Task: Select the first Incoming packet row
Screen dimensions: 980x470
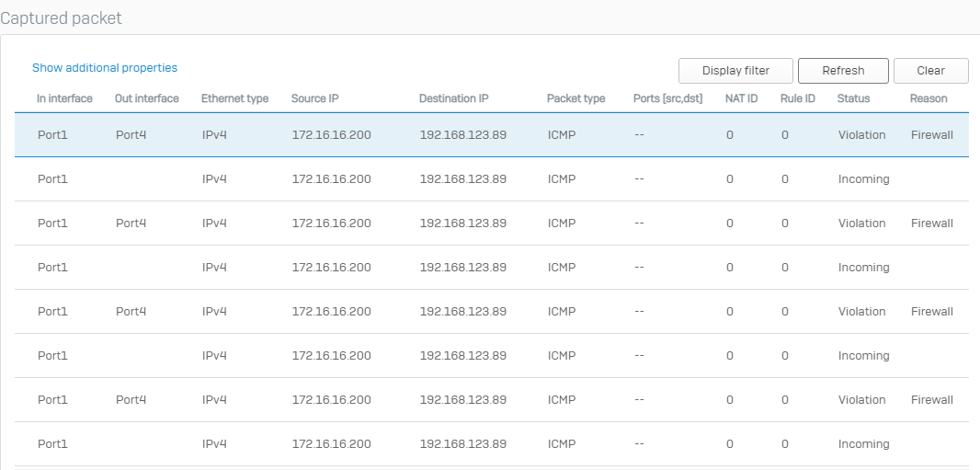Action: click(492, 179)
